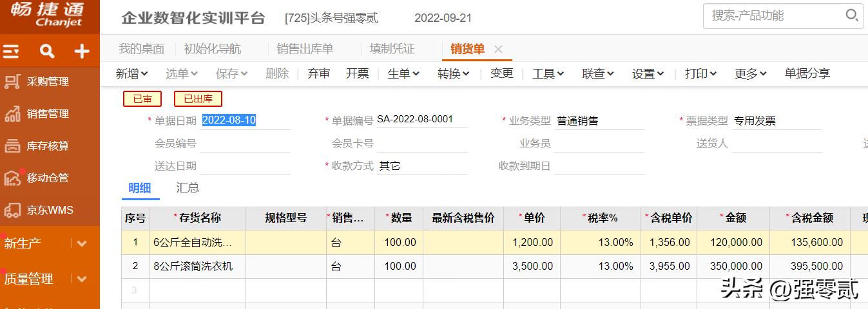Expand the 新生产 section chevron
Viewport: 868px width, 309px height.
82,243
